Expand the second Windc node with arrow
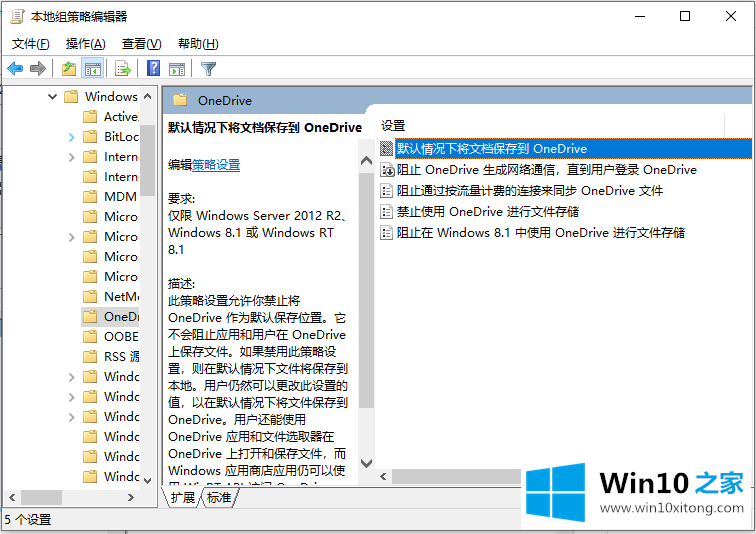The width and height of the screenshot is (756, 534). click(x=71, y=397)
